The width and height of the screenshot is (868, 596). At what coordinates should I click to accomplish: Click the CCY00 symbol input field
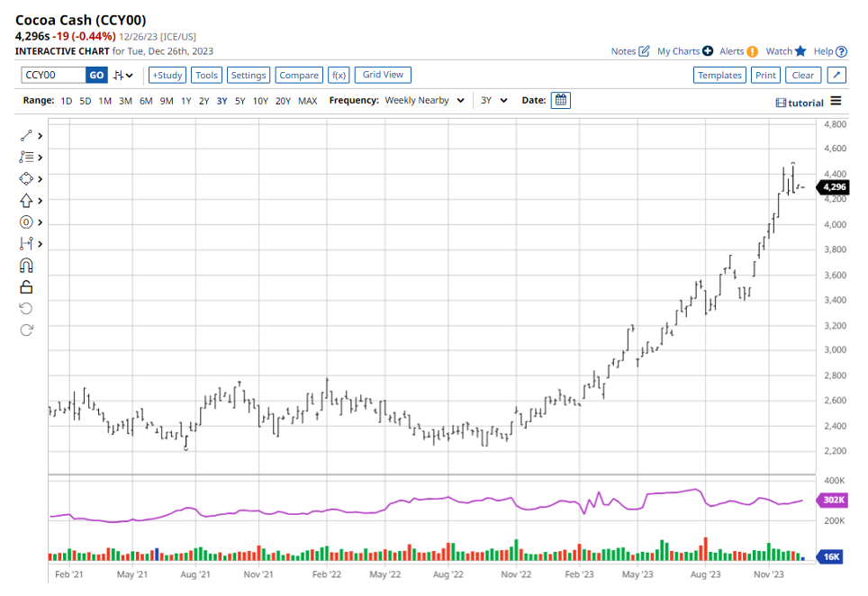53,76
